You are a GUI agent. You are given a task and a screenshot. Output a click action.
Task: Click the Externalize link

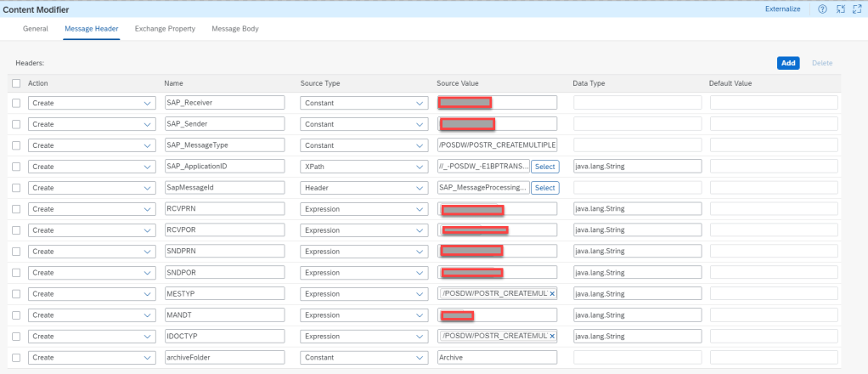[x=782, y=9]
